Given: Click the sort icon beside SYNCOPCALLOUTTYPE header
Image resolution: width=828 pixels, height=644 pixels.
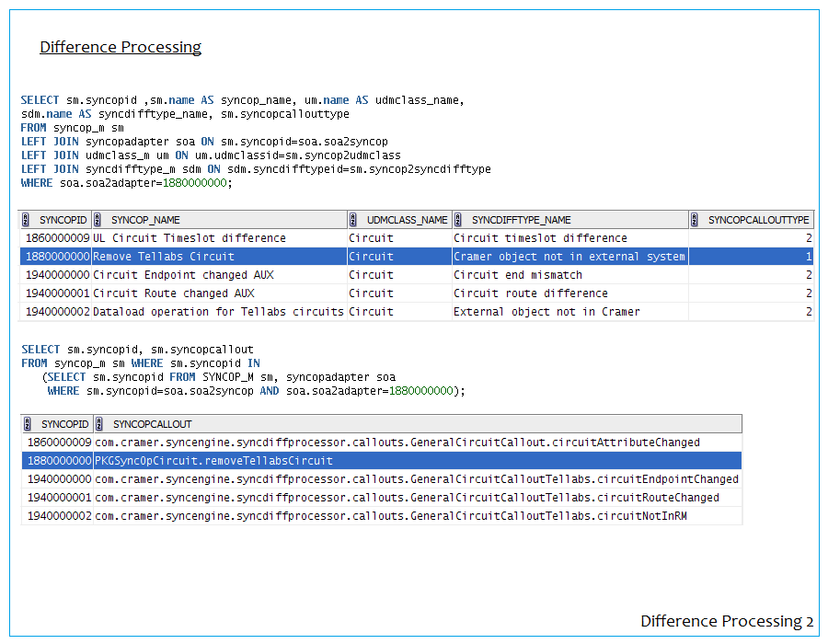Looking at the screenshot, I should coord(696,220).
